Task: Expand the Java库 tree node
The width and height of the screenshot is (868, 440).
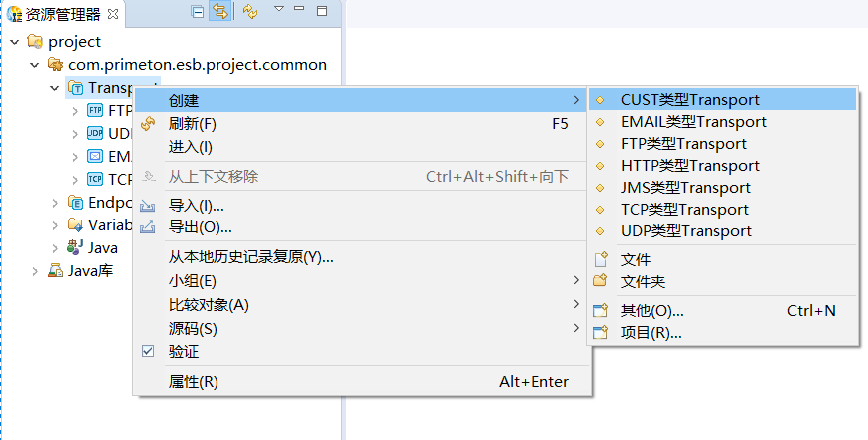Action: 35,270
